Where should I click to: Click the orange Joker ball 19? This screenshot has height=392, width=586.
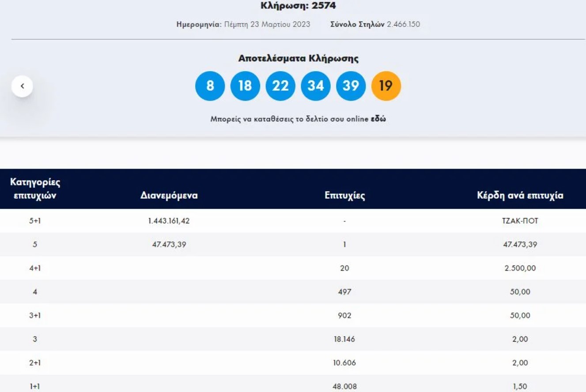point(386,86)
